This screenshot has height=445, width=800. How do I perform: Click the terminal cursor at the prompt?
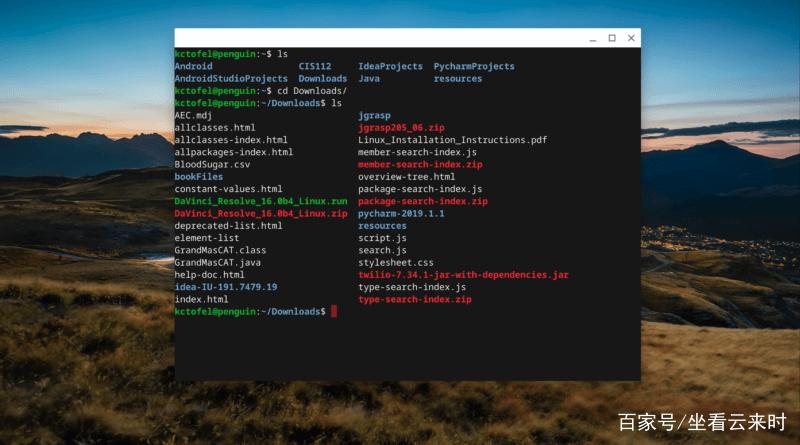334,311
